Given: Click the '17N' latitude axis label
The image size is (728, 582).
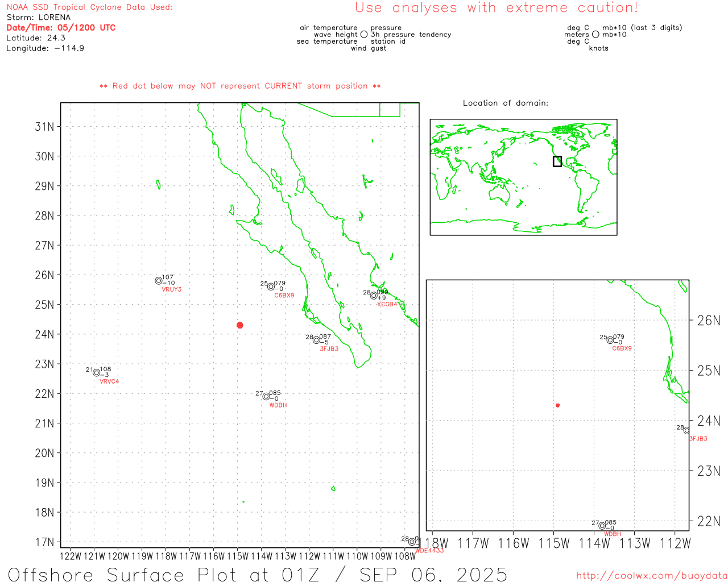Looking at the screenshot, I should pyautogui.click(x=45, y=542).
